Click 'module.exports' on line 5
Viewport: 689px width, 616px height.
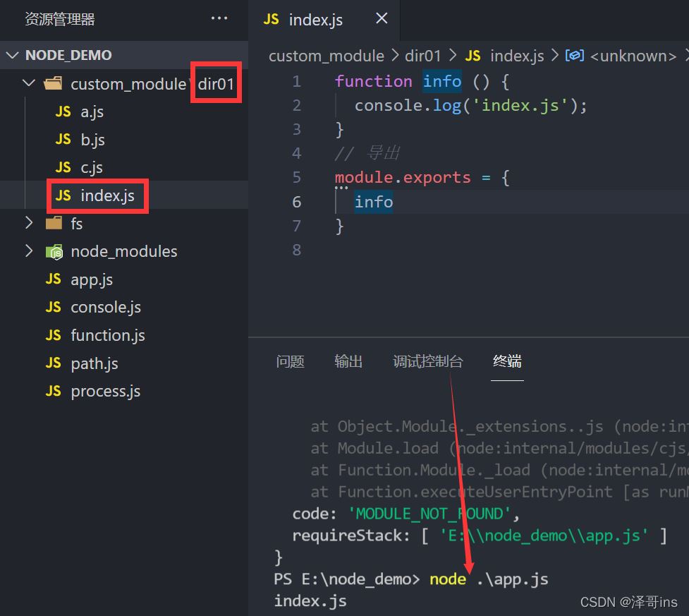pyautogui.click(x=403, y=178)
